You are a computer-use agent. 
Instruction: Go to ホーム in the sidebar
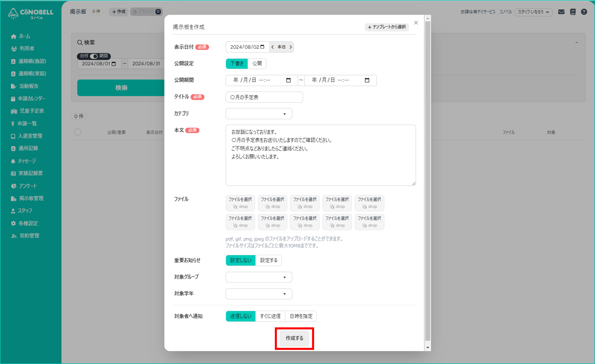(x=21, y=36)
